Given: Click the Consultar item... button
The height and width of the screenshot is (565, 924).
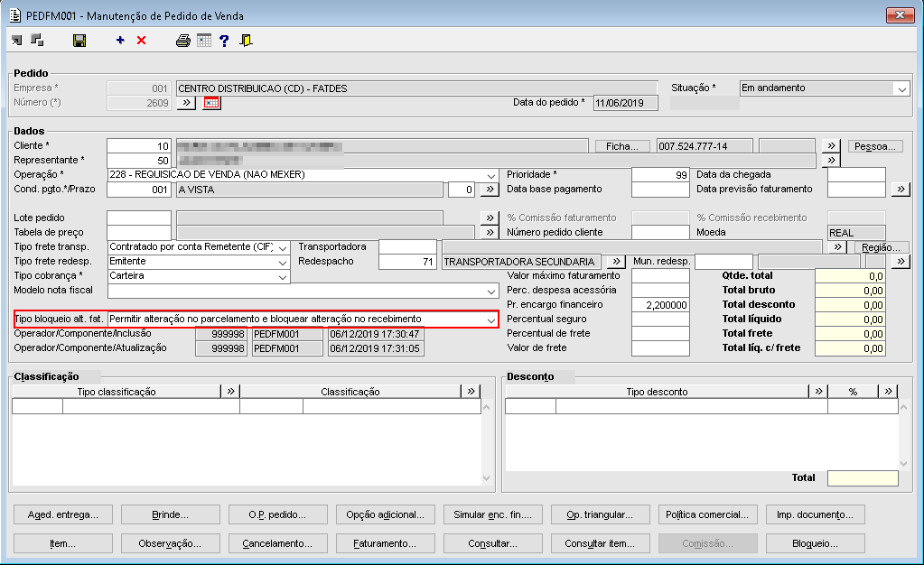Looking at the screenshot, I should click(x=600, y=543).
